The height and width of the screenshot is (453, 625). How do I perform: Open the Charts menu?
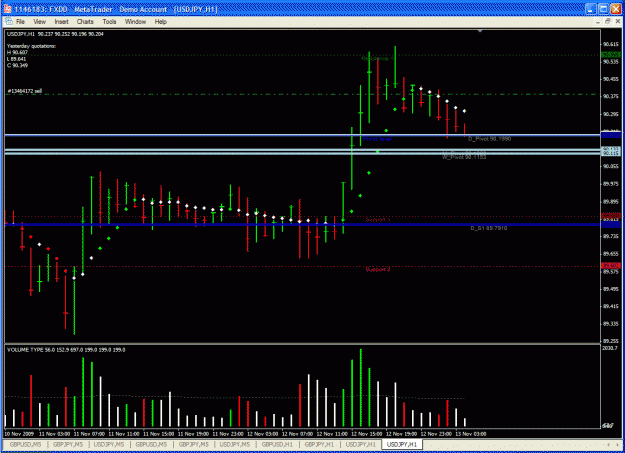click(85, 22)
